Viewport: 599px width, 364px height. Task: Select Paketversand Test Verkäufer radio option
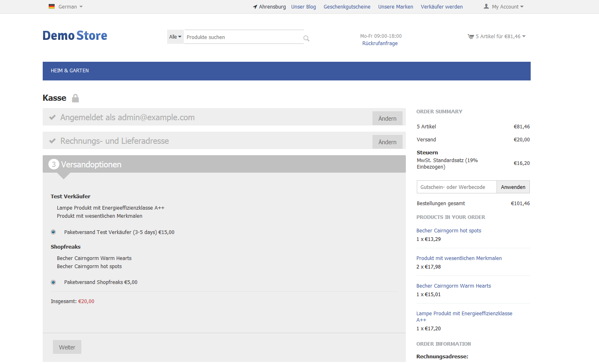pos(53,232)
